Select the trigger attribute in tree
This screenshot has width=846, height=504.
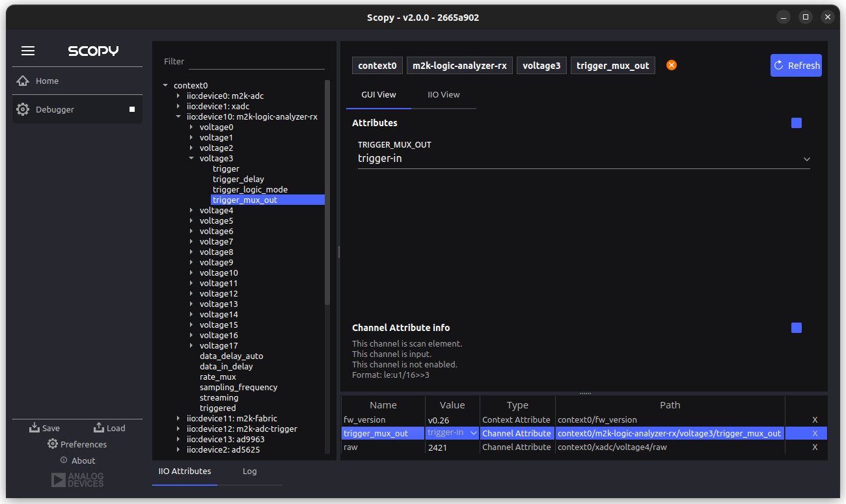(x=226, y=168)
